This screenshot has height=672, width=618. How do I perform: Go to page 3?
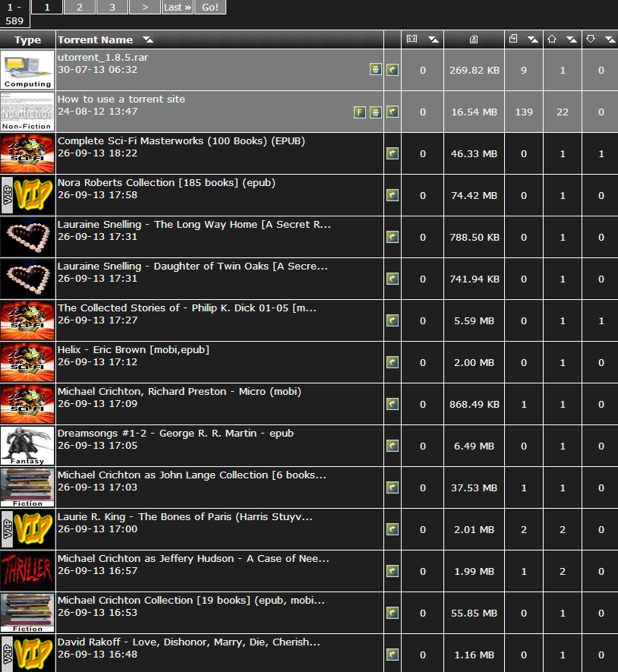click(112, 8)
